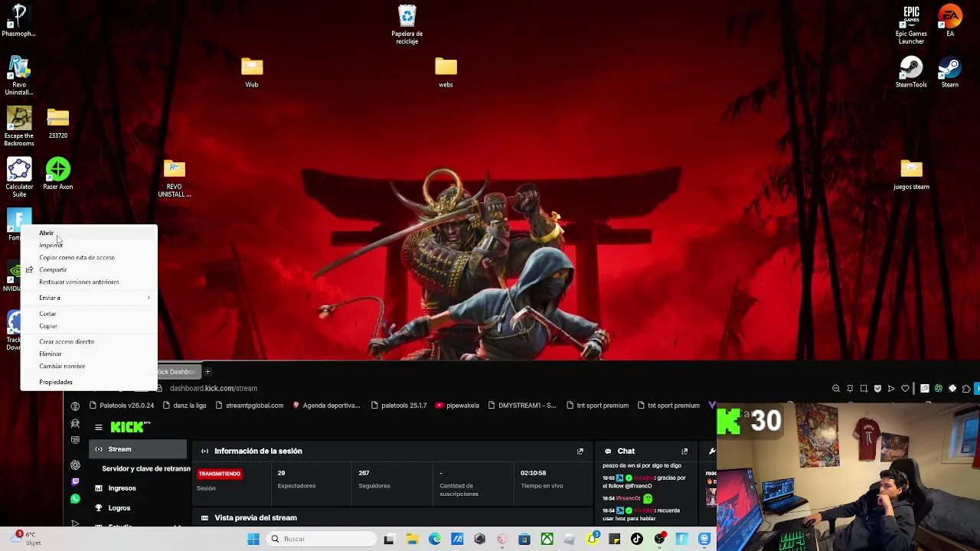The width and height of the screenshot is (980, 551).
Task: Open Servidor y clave de retransmisión
Action: 145,469
